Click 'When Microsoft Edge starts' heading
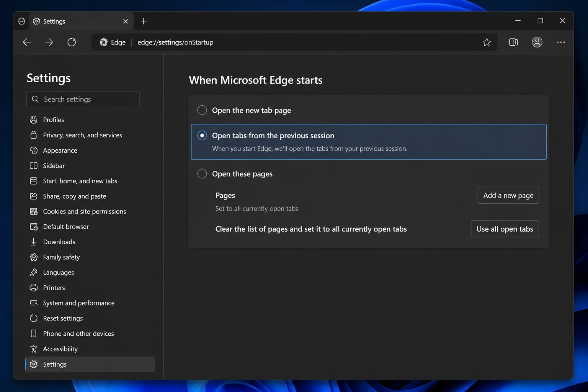Screen dimensions: 588x392 tap(256, 80)
